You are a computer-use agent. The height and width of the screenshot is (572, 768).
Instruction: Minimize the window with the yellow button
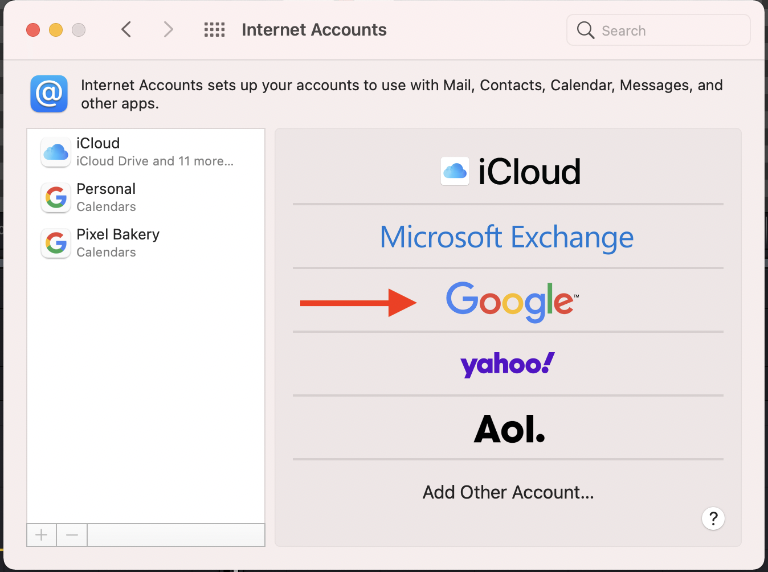tap(56, 30)
